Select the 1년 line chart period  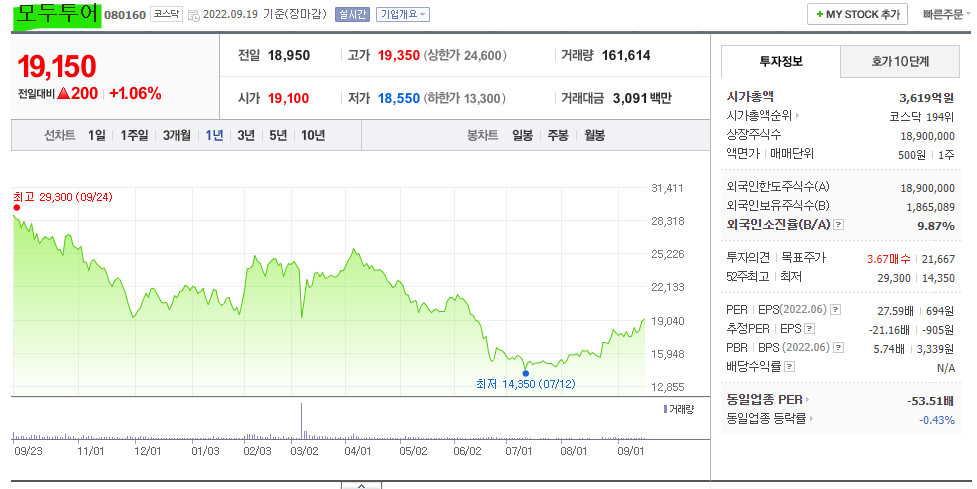coord(214,135)
